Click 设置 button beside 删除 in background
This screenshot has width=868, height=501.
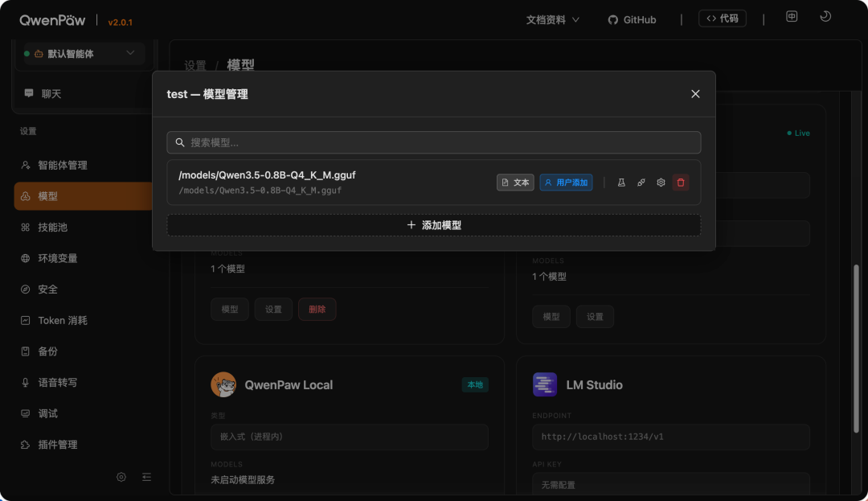[x=273, y=310]
